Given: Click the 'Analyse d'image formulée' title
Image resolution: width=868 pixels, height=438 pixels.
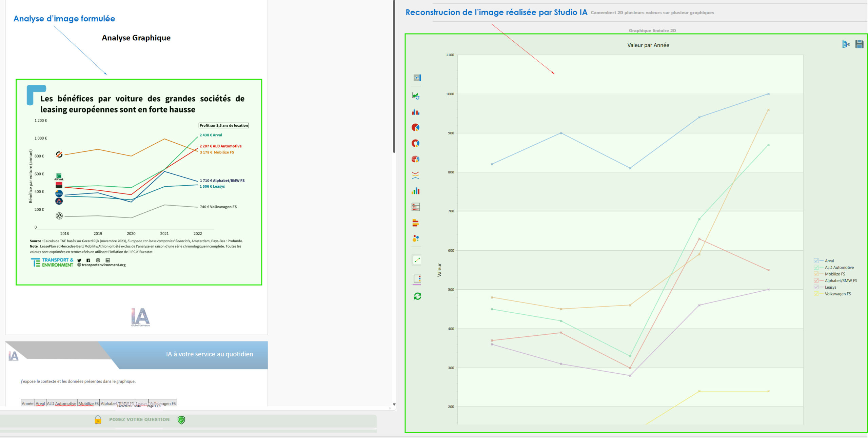Looking at the screenshot, I should [x=64, y=19].
